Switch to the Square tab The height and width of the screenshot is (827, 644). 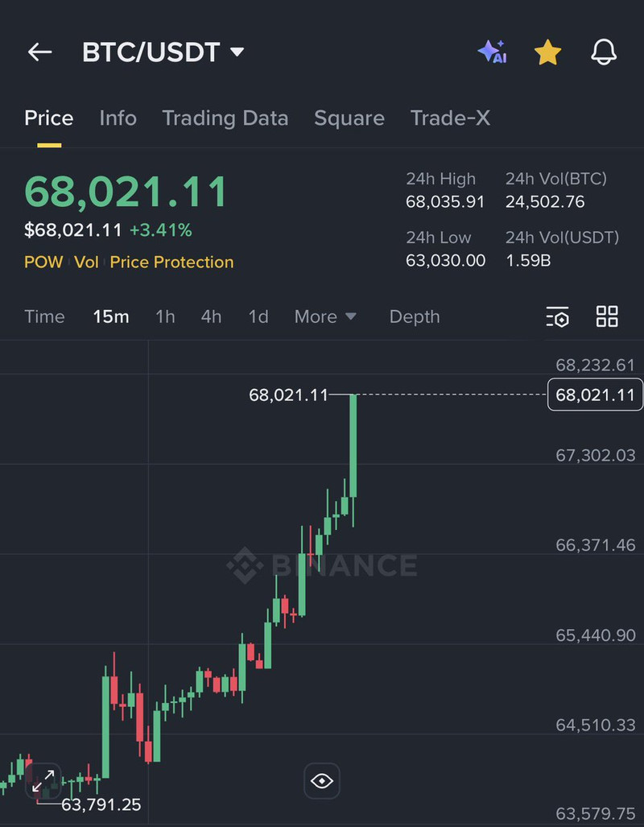point(349,118)
